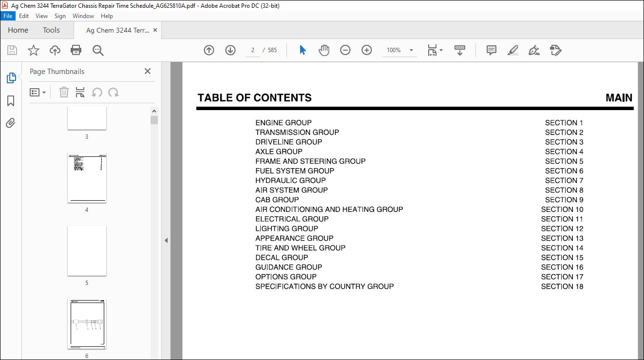Open the fit page options icon
Viewport: 644px width, 360px height.
435,50
